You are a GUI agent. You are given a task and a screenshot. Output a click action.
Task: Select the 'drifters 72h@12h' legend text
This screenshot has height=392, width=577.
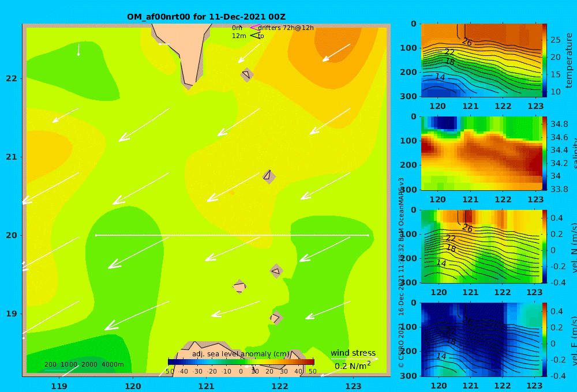(286, 28)
